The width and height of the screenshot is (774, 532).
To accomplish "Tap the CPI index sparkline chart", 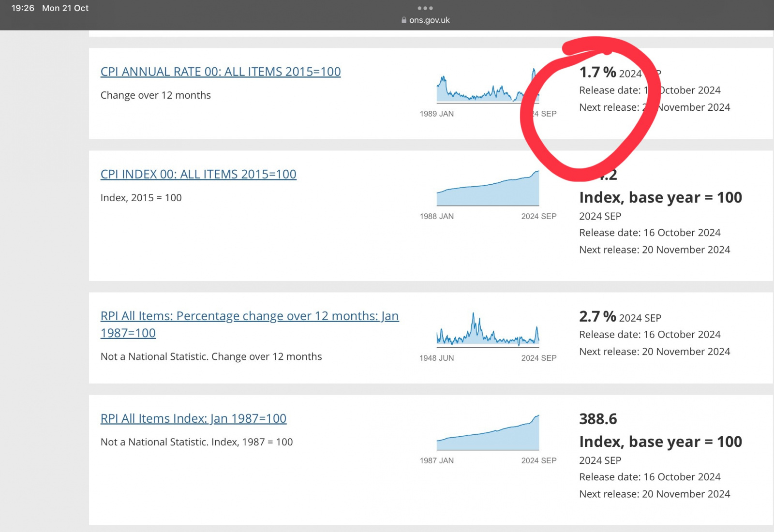I will tap(488, 191).
